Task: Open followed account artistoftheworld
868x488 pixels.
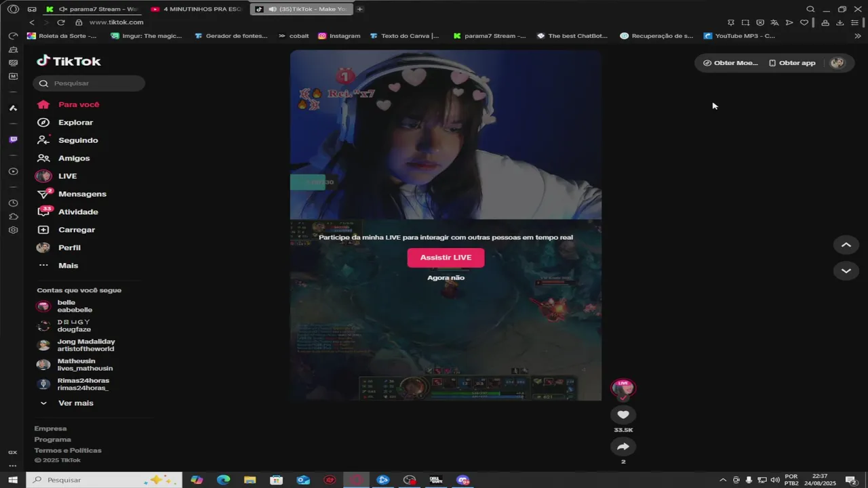Action: click(x=75, y=346)
